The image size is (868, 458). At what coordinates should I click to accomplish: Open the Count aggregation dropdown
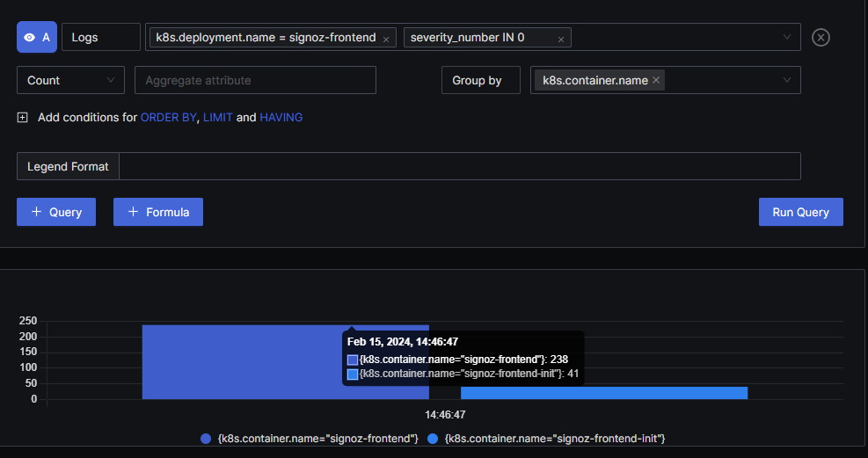[71, 80]
